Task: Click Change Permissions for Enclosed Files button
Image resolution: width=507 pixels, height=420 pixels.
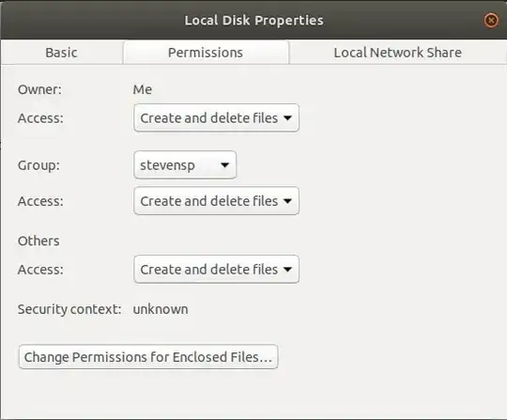Action: [x=148, y=357]
